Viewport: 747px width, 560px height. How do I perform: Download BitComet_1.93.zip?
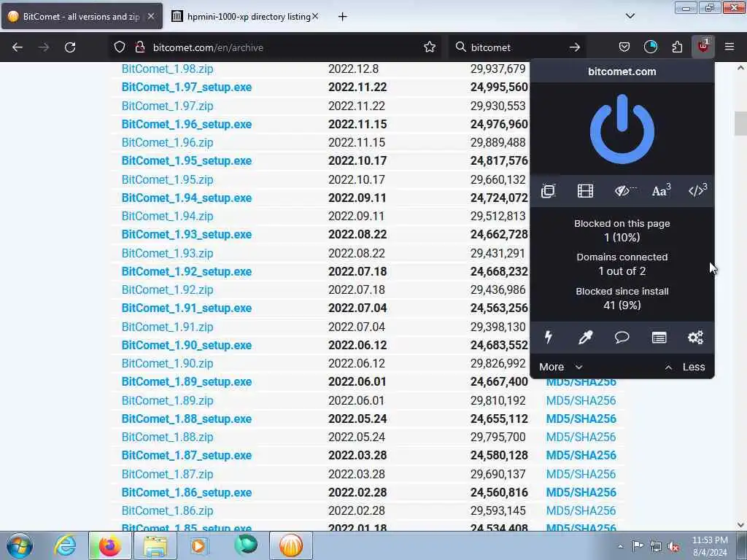point(167,253)
